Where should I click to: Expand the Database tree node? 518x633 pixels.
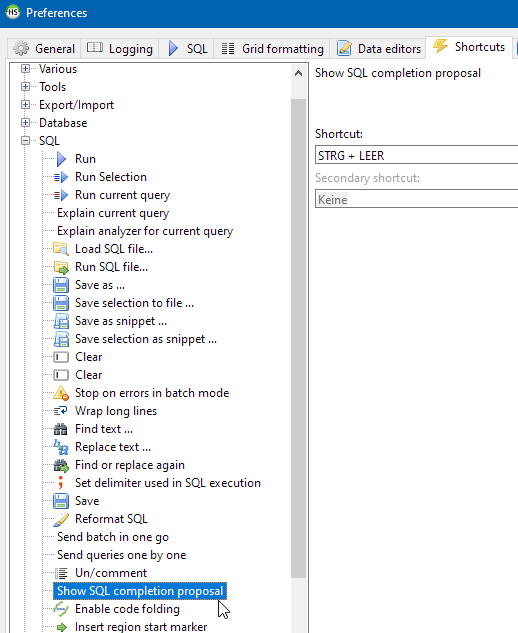click(25, 123)
